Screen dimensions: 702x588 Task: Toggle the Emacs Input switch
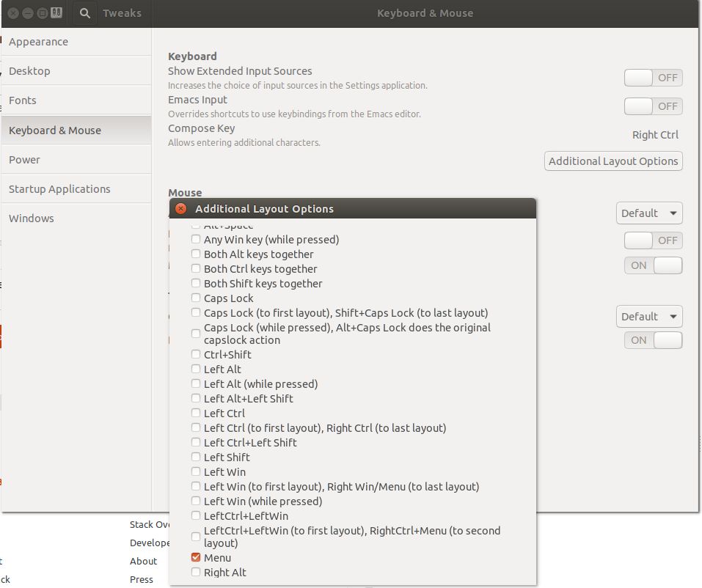click(x=653, y=106)
